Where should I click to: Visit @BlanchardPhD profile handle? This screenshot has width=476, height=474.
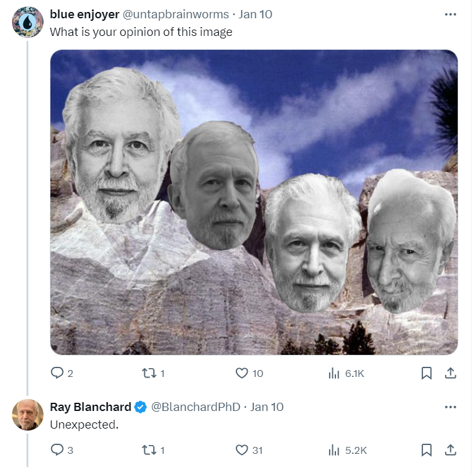coord(195,407)
